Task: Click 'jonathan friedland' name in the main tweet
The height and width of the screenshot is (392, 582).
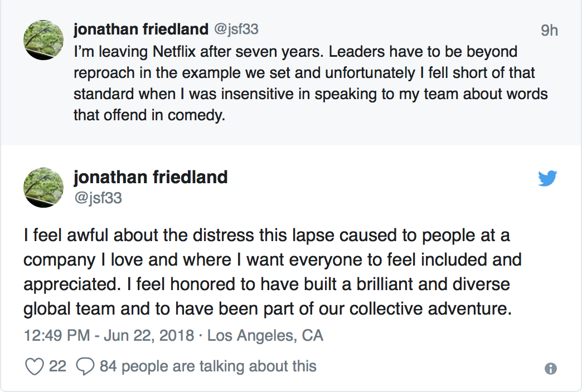Action: (x=151, y=177)
